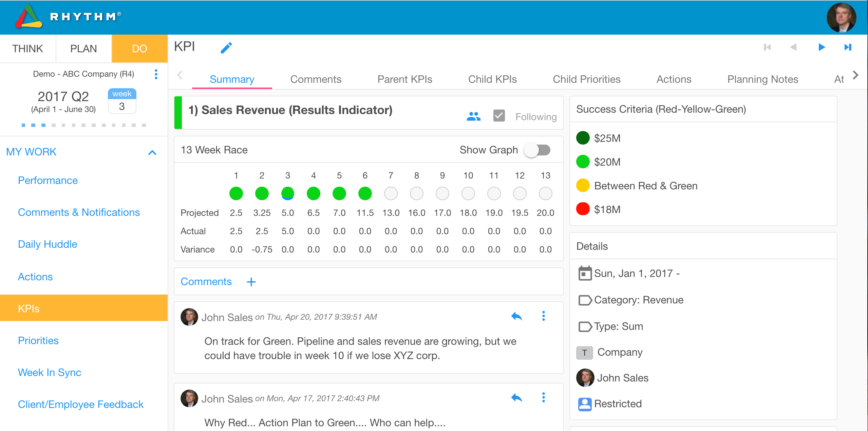Select week 6 green status dot
Image resolution: width=868 pixels, height=431 pixels.
click(365, 194)
